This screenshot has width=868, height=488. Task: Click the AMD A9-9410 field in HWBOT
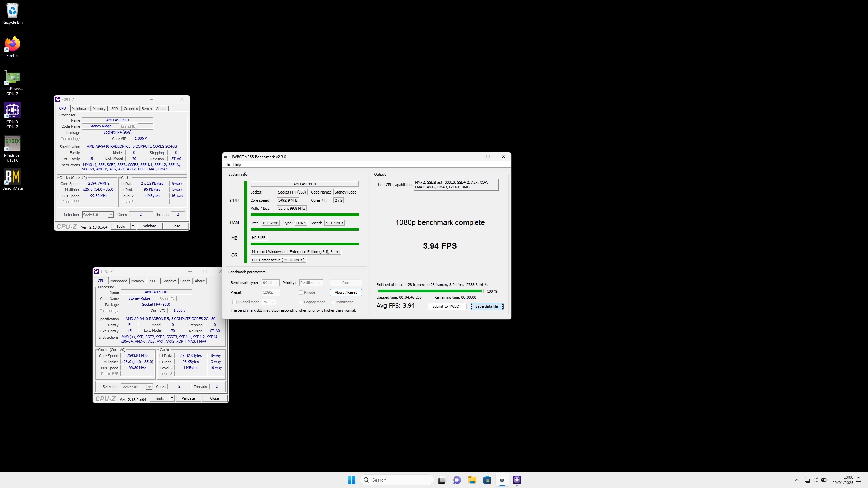click(304, 184)
